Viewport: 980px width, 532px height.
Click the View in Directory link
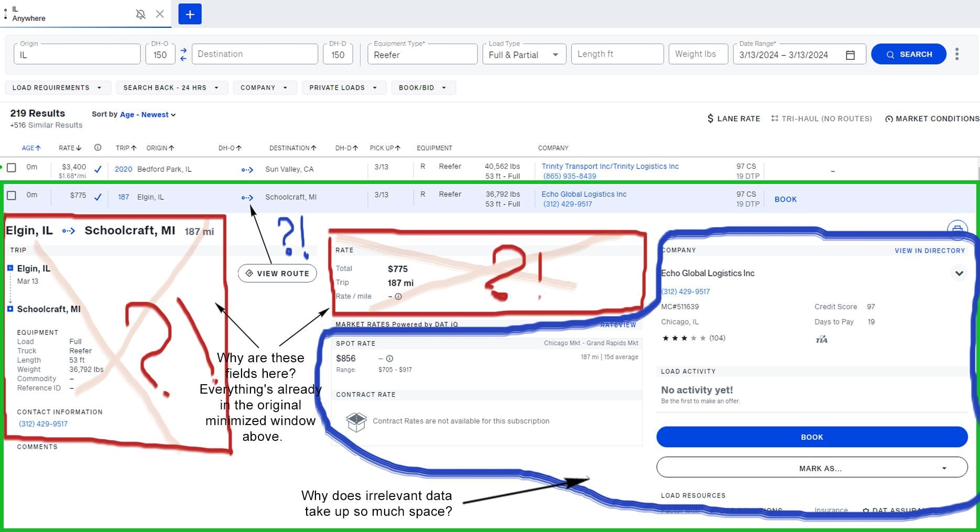tap(929, 251)
